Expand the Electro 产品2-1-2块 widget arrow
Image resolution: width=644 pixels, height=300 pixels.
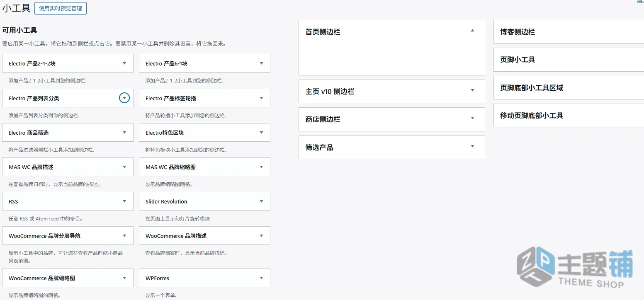click(x=124, y=63)
